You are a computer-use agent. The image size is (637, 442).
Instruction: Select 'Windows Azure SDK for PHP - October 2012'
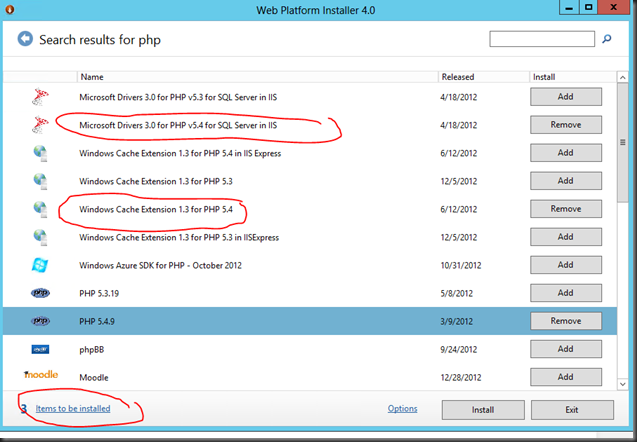coord(160,265)
